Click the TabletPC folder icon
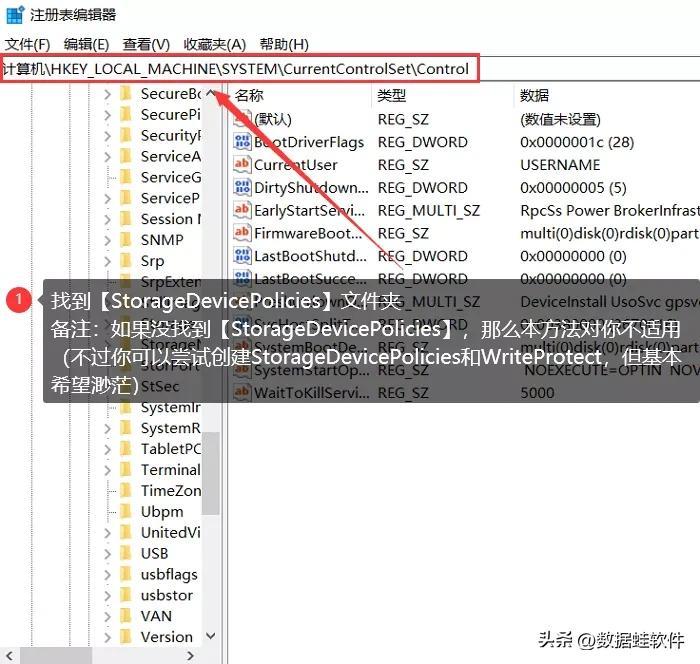Screen dimensions: 700x664 tap(126, 448)
